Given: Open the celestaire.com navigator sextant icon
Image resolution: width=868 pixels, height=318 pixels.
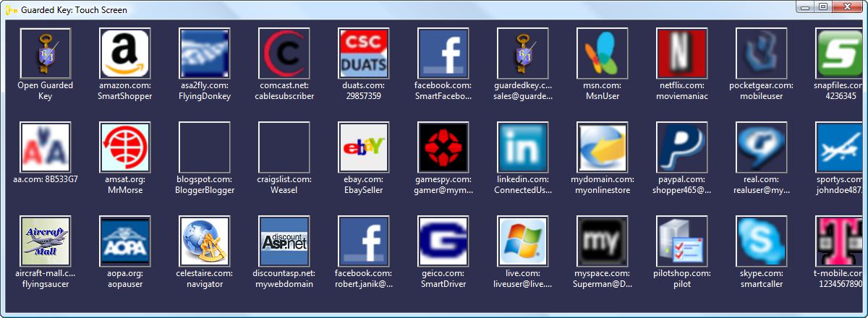Looking at the screenshot, I should (x=205, y=241).
